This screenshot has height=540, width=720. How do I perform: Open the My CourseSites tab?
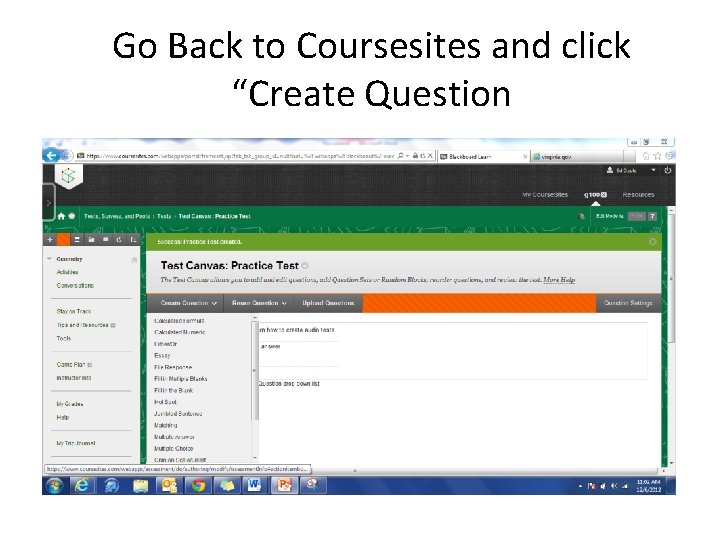click(x=545, y=195)
